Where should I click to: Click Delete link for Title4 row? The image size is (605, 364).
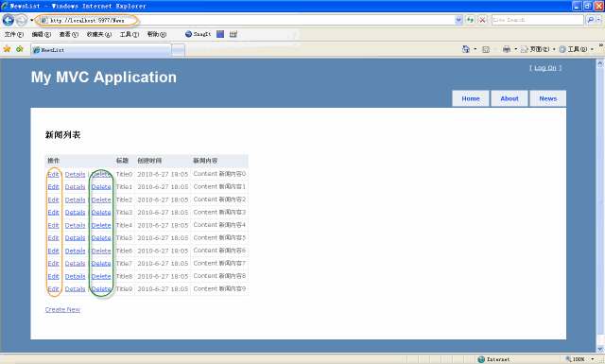[x=101, y=225]
